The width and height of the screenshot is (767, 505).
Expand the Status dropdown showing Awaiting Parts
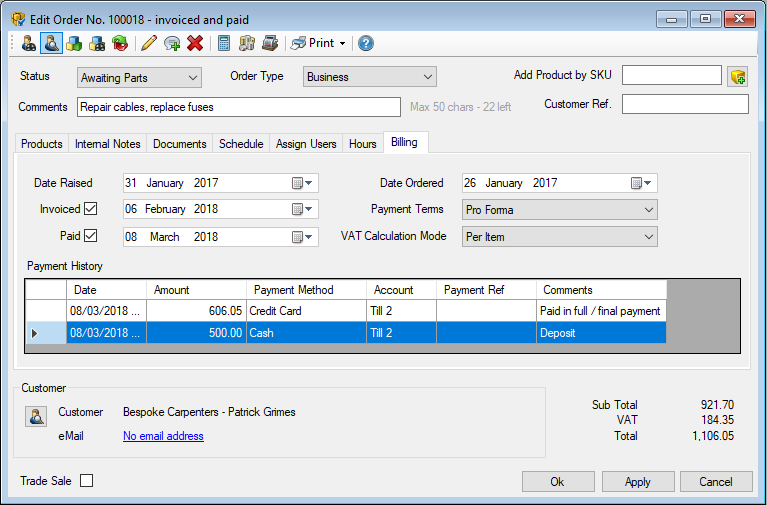pyautogui.click(x=139, y=77)
